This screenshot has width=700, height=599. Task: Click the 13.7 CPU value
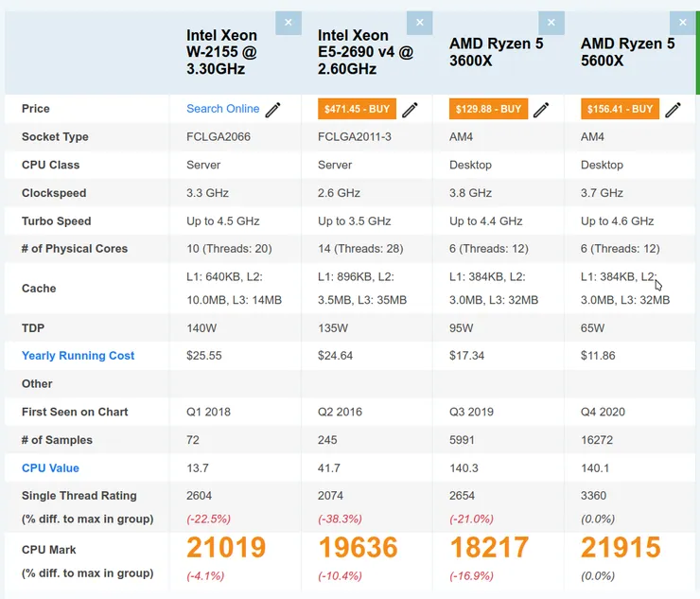198,468
